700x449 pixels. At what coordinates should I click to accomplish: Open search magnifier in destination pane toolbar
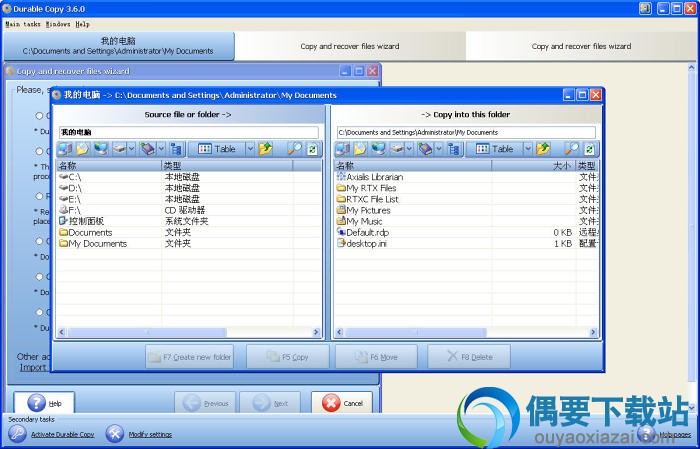pos(572,149)
